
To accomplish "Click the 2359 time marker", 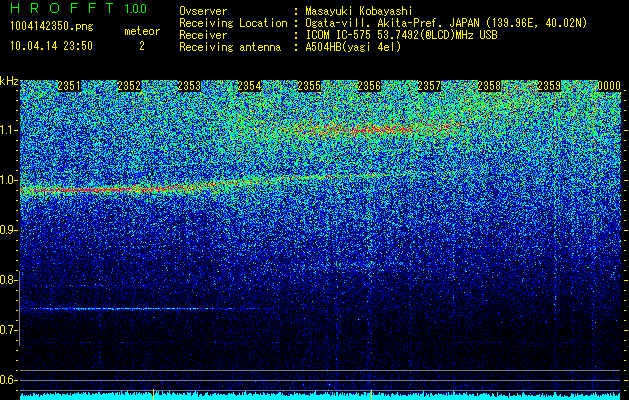I will click(549, 86).
